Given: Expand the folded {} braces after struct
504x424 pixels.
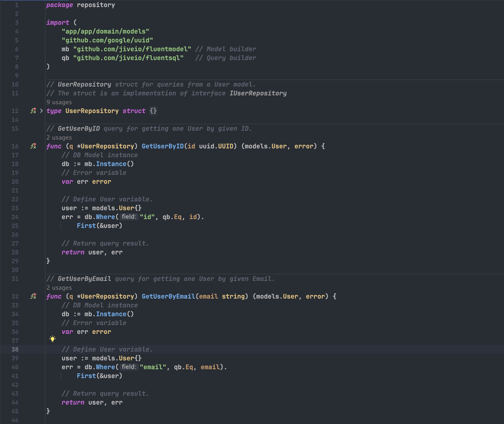Looking at the screenshot, I should [153, 111].
